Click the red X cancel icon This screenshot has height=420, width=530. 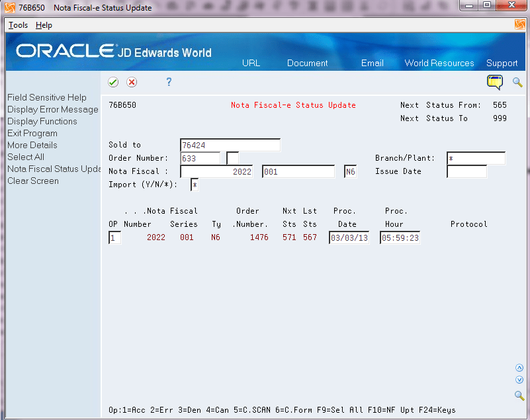(x=132, y=82)
